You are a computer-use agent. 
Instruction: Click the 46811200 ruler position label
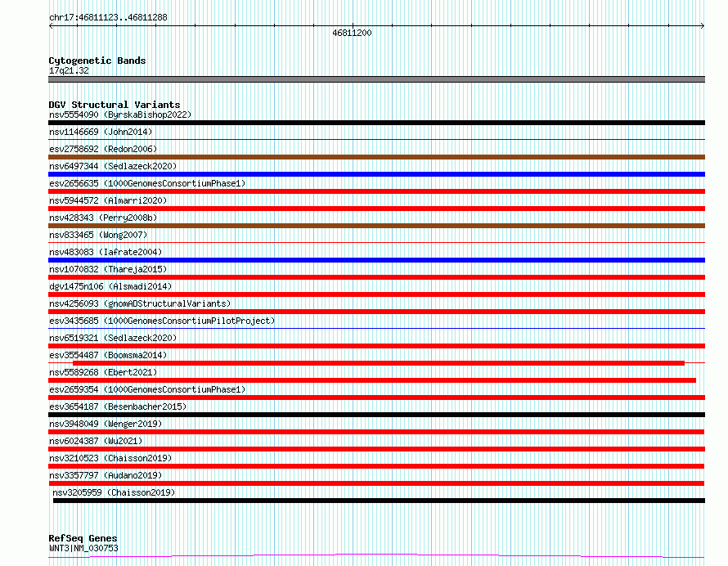coord(352,33)
